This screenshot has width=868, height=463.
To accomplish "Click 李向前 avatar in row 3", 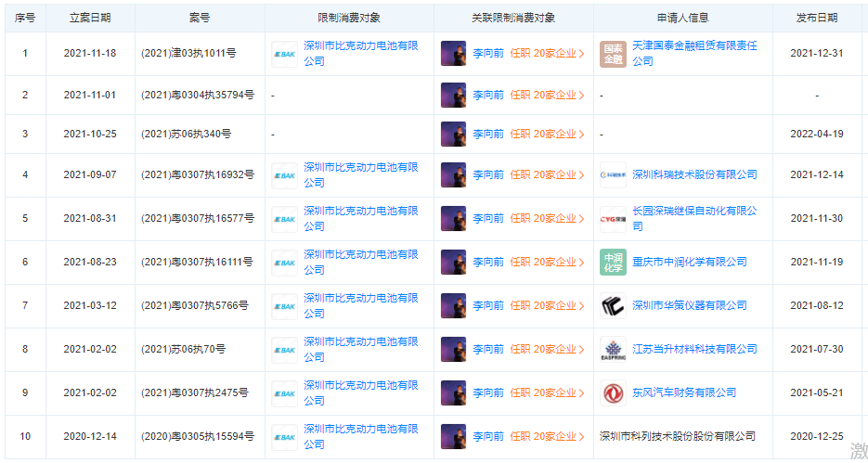I will coord(453,134).
